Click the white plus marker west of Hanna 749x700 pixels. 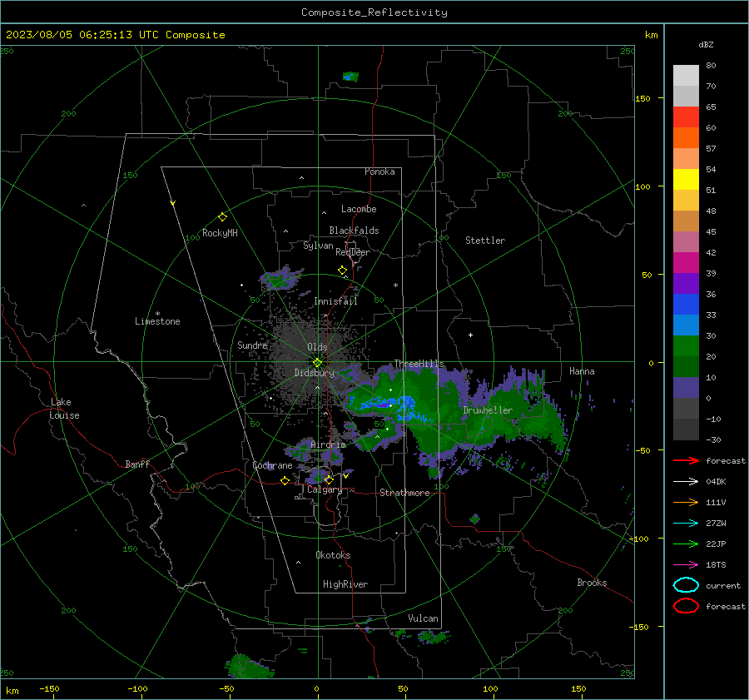(x=470, y=335)
